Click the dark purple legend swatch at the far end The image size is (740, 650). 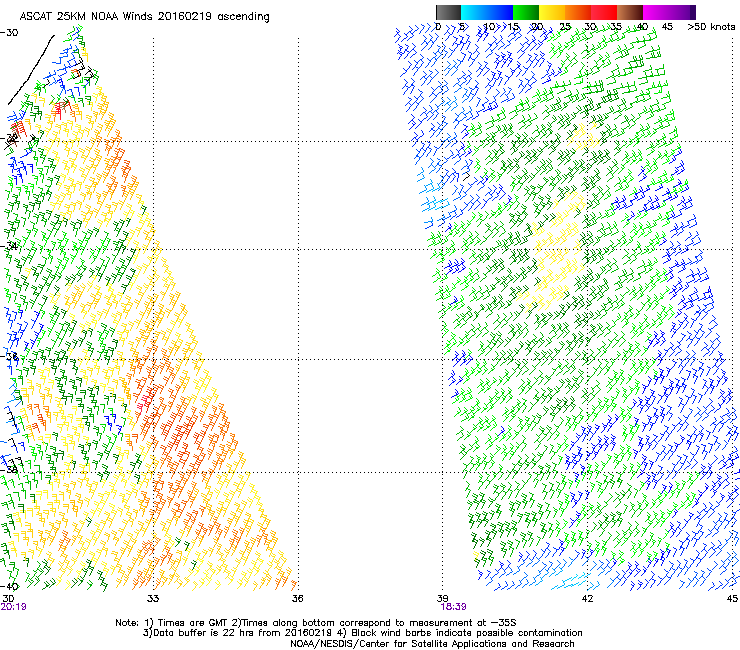pos(693,12)
